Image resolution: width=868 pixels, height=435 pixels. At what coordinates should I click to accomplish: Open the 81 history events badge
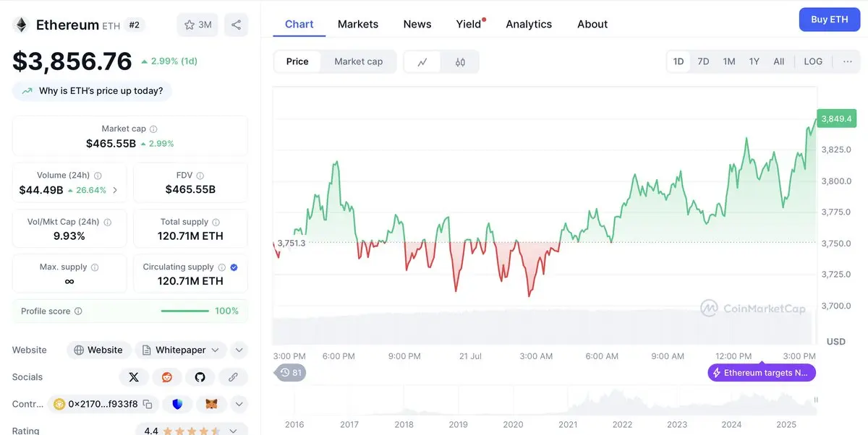point(290,373)
